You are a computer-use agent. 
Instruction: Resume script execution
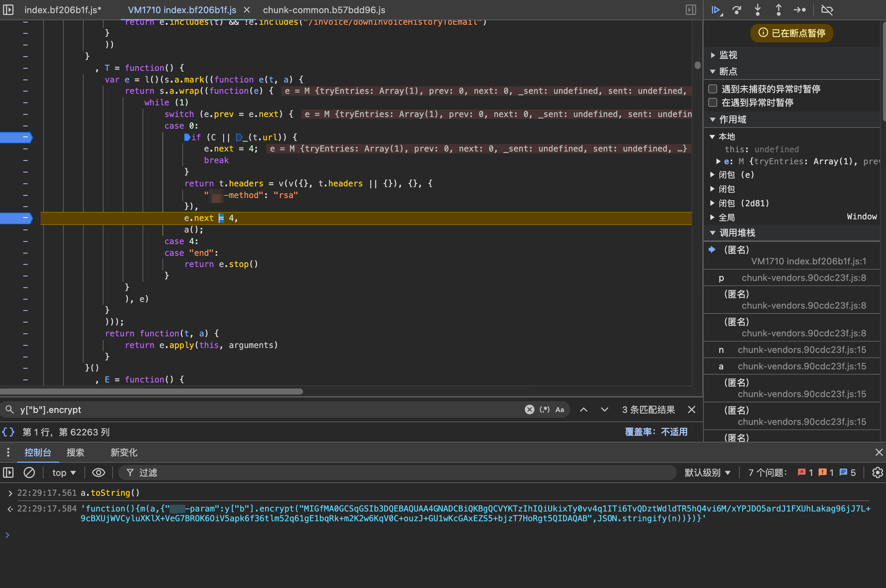tap(716, 10)
